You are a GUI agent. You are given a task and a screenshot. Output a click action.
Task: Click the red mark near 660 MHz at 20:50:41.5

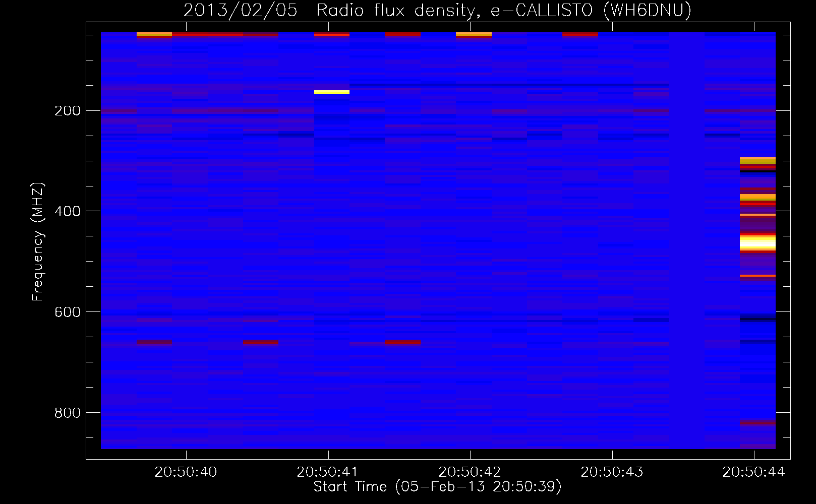click(x=402, y=342)
